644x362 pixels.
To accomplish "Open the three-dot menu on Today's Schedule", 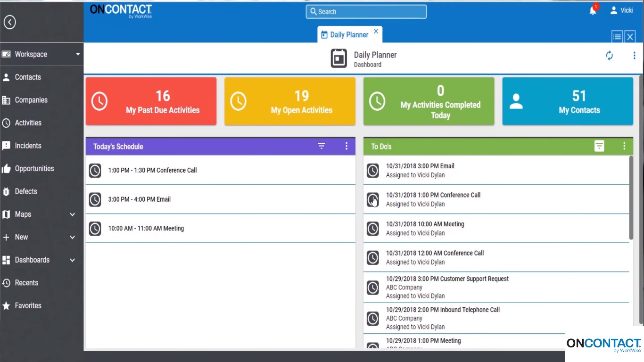I will coord(347,146).
